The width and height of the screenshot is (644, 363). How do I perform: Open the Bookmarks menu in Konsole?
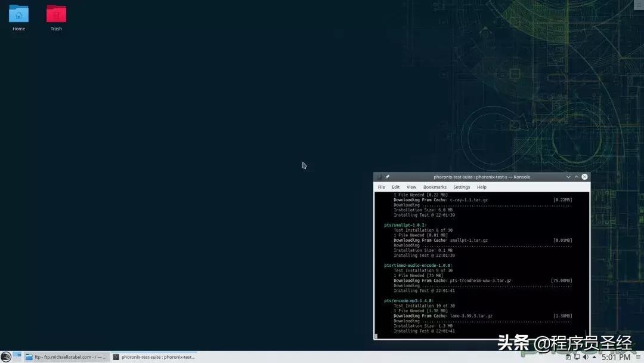point(435,187)
